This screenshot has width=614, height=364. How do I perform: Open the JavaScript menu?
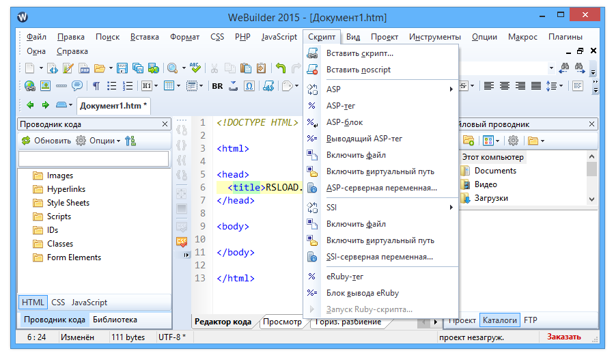click(x=279, y=37)
